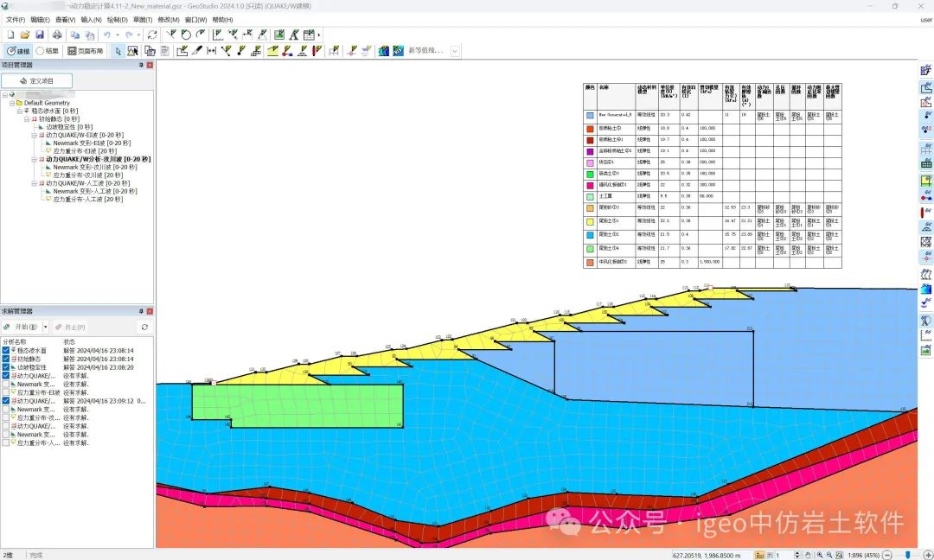Image resolution: width=934 pixels, height=560 pixels.
Task: Click the refresh icon in 求解管理器 panel
Action: coord(144,328)
